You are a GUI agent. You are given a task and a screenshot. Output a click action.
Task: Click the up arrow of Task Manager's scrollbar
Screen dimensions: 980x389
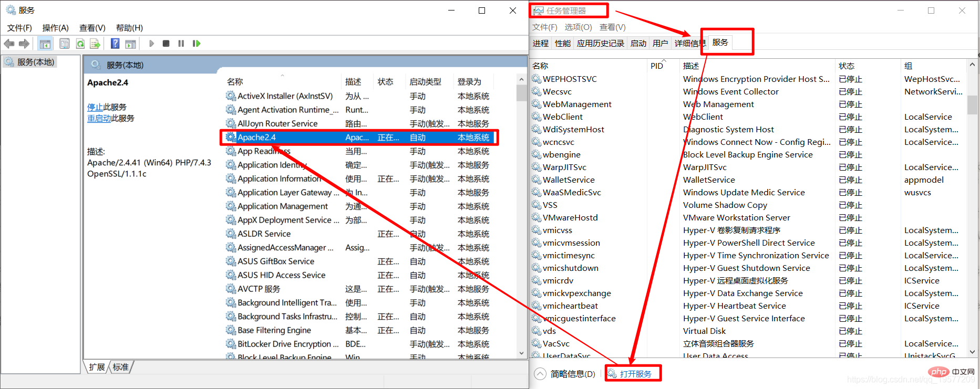(972, 65)
